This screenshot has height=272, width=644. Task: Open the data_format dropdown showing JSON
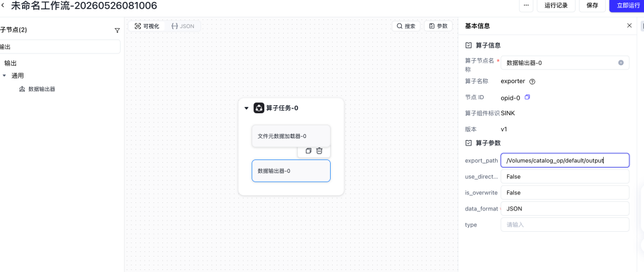(565, 208)
